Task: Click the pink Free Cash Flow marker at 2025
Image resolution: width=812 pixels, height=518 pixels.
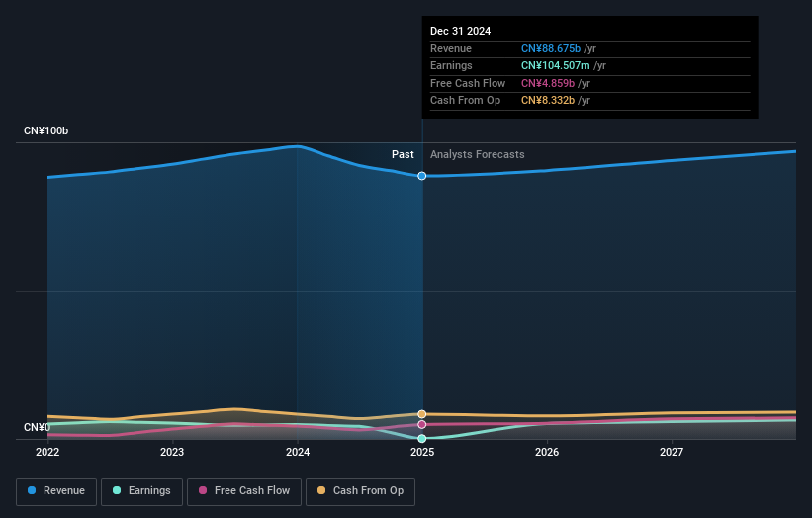Action: point(422,424)
